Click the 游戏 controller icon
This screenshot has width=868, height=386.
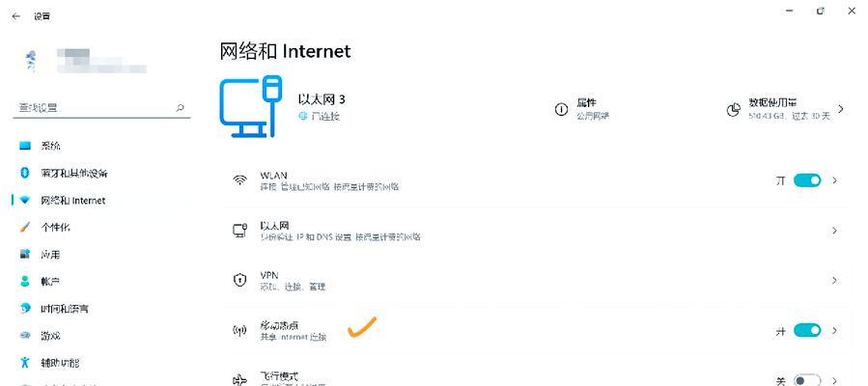25,335
